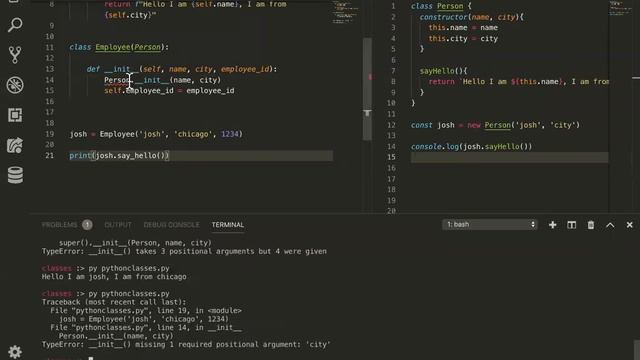
Task: Close the terminal panel
Action: point(629,225)
